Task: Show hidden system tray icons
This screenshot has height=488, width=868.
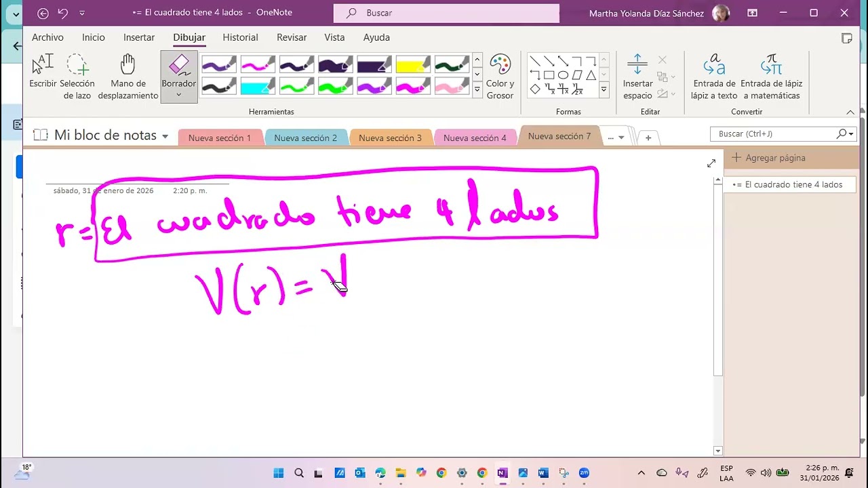Action: pyautogui.click(x=642, y=473)
